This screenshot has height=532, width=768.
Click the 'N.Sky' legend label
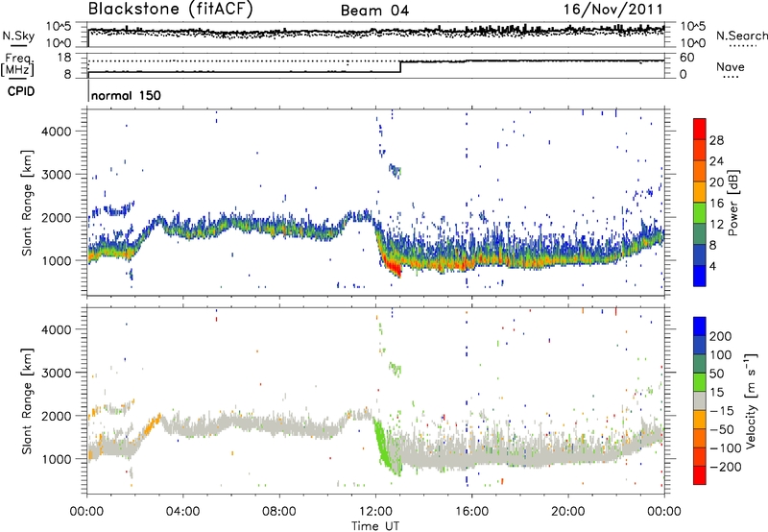[18, 36]
